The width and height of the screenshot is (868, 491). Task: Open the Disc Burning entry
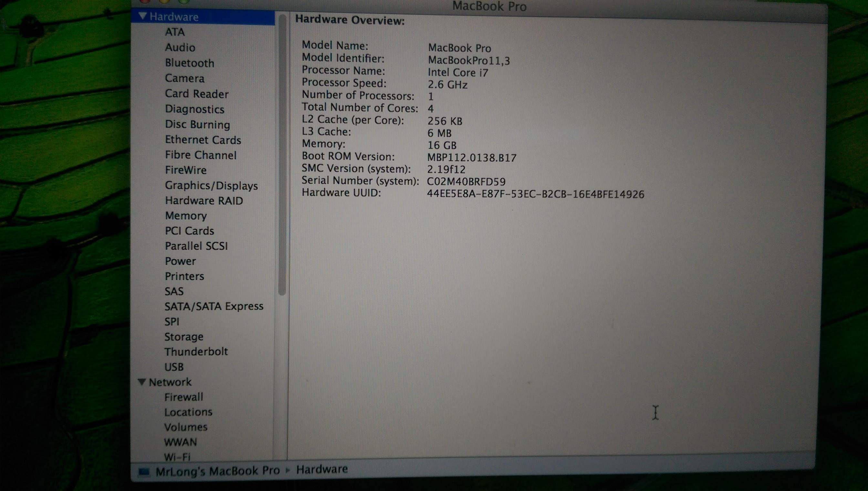[197, 124]
